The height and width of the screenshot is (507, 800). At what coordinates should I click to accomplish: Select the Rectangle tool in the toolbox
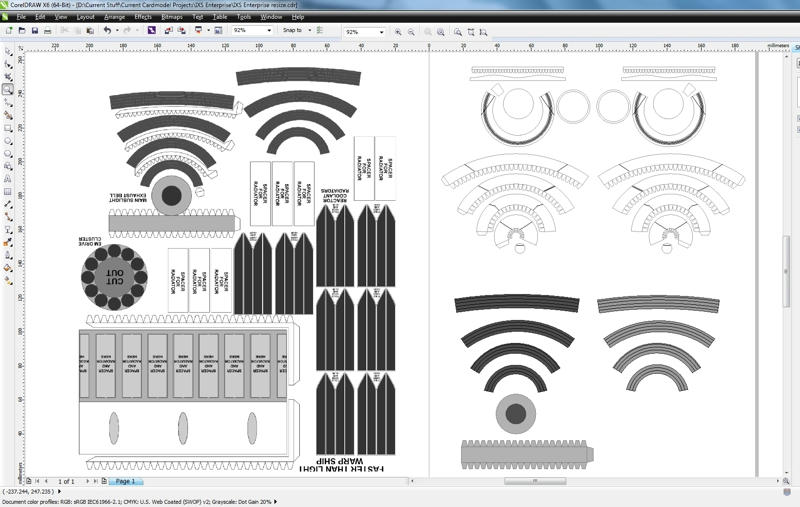(8, 128)
